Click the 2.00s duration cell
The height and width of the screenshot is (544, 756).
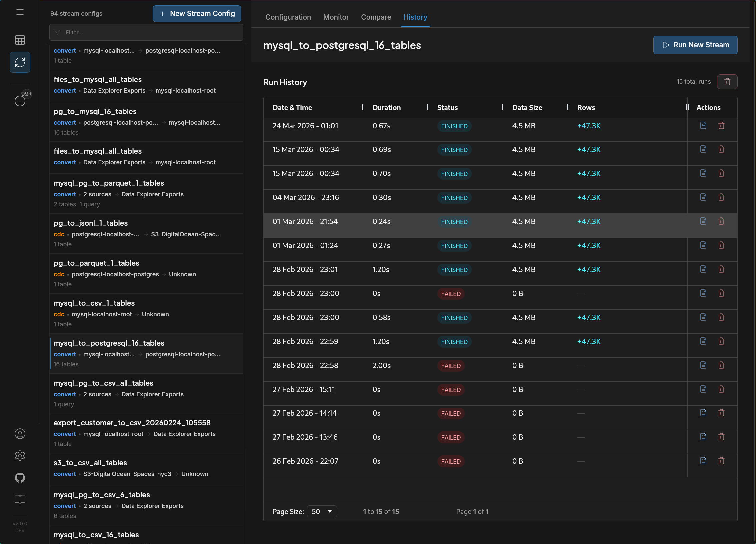381,366
